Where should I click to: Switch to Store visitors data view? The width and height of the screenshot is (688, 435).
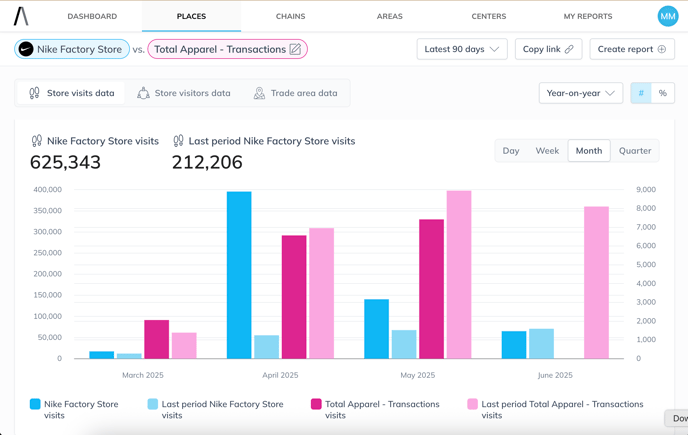coord(183,93)
